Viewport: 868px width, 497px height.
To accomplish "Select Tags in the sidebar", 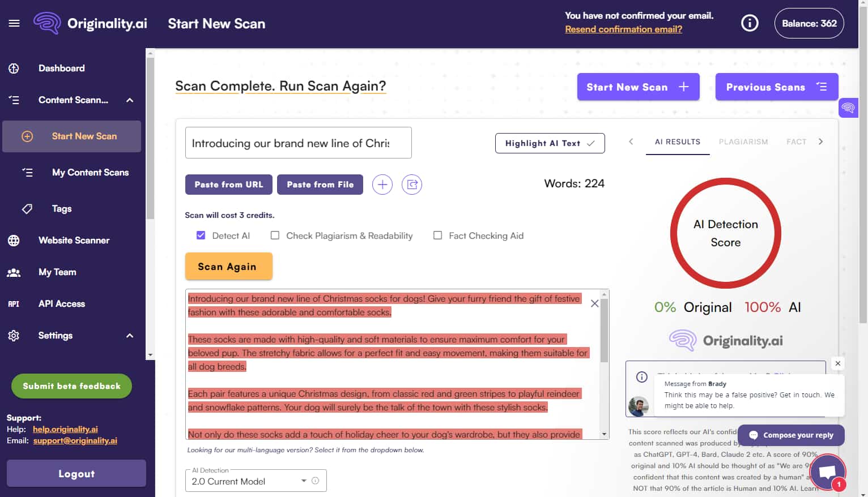I will 61,208.
